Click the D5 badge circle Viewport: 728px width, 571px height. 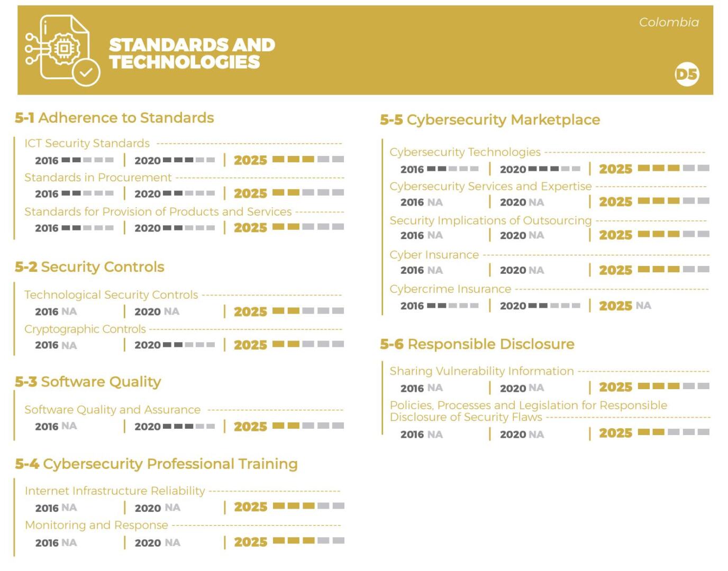tap(687, 75)
